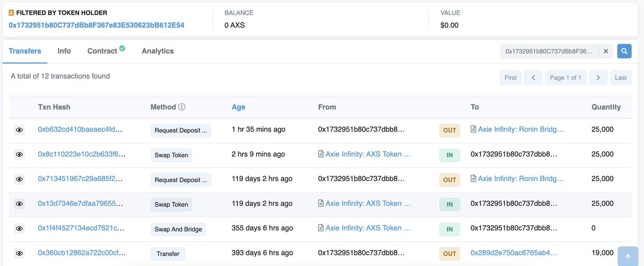Open the Contract tab

click(x=102, y=51)
